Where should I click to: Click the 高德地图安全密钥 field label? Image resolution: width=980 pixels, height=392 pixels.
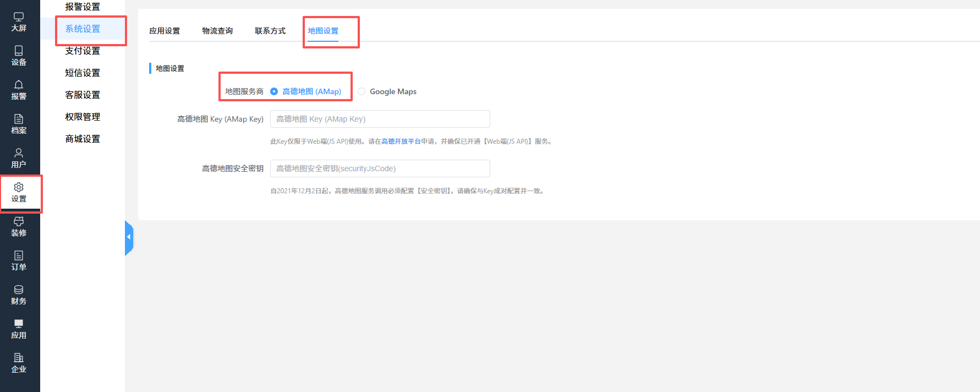tap(233, 168)
